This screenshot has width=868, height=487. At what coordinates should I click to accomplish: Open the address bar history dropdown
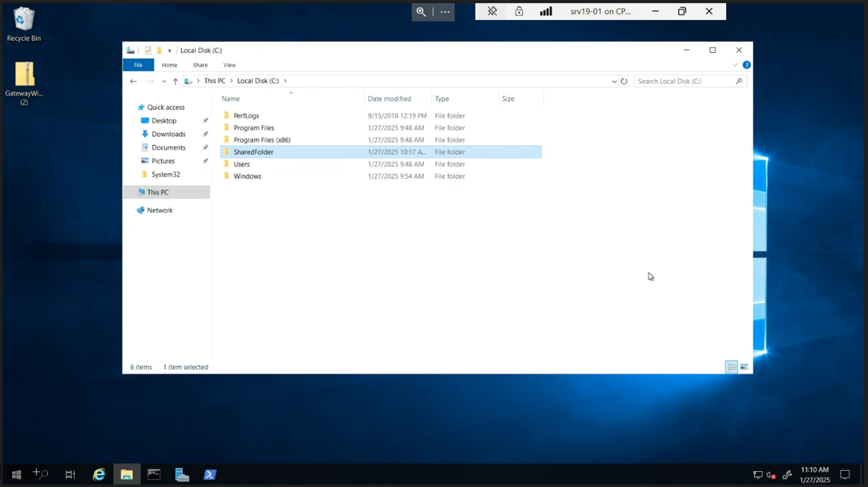pos(614,80)
